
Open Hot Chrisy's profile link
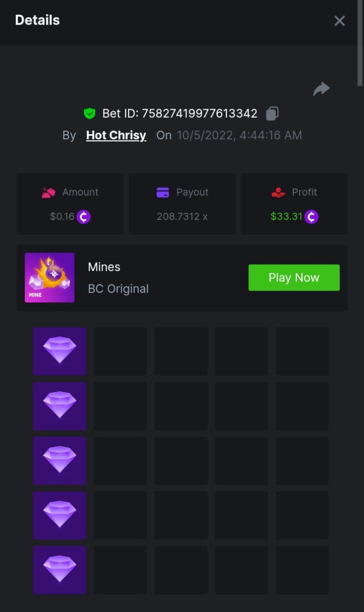pyautogui.click(x=116, y=135)
